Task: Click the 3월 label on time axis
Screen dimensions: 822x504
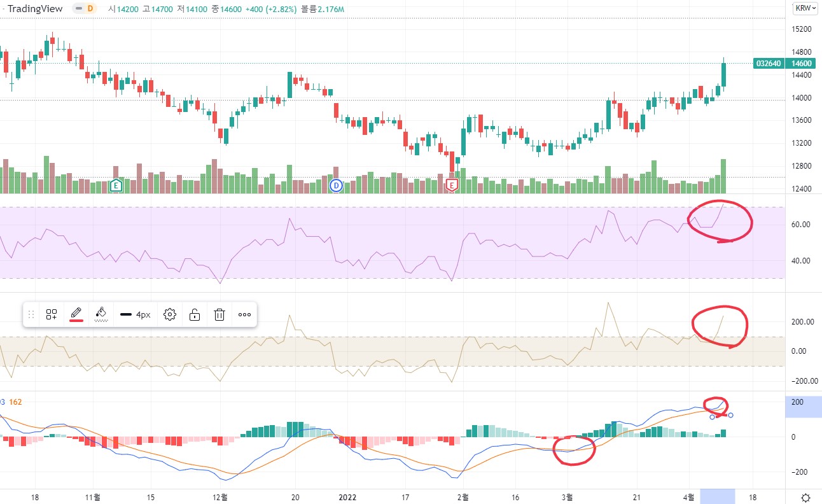Action: pyautogui.click(x=568, y=498)
